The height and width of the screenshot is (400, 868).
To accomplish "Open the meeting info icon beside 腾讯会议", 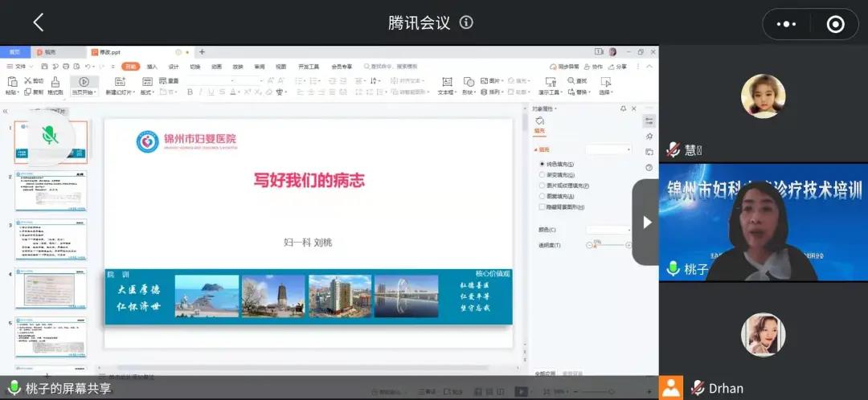I will [467, 22].
